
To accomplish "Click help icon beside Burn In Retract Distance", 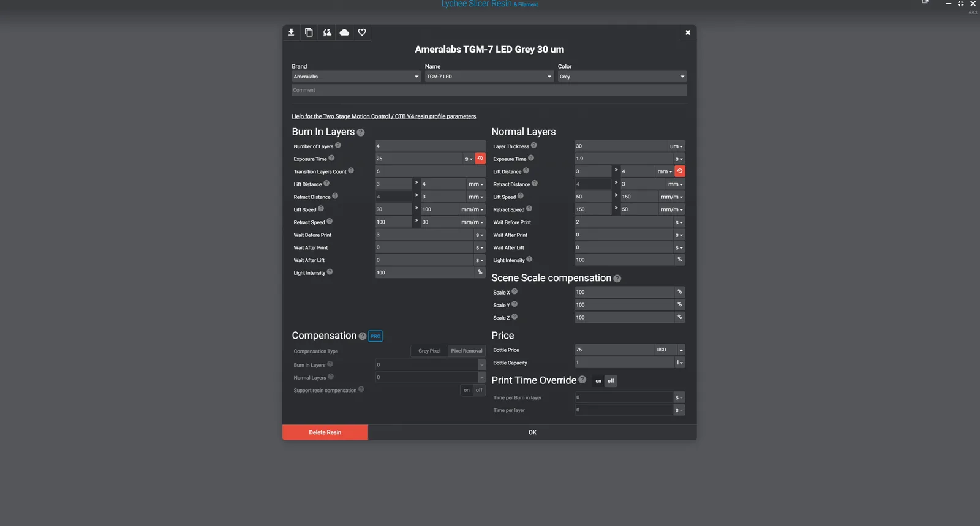I will coord(335,196).
